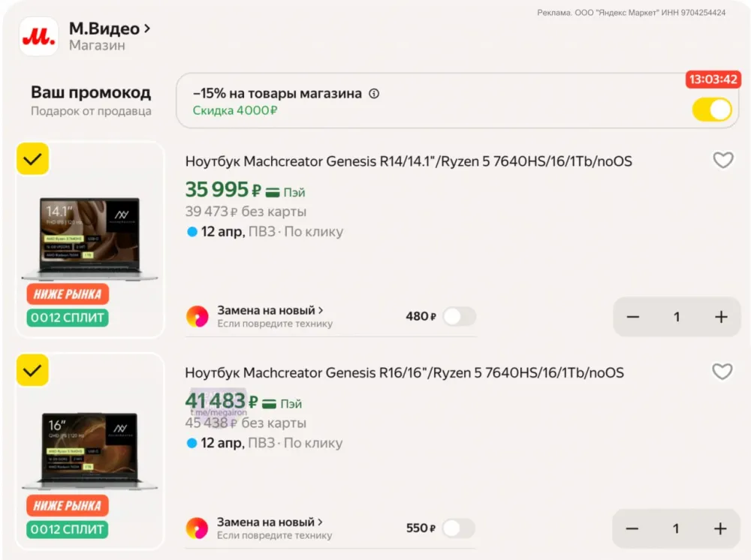Add Genesis R14 laptop to favorites

(722, 160)
